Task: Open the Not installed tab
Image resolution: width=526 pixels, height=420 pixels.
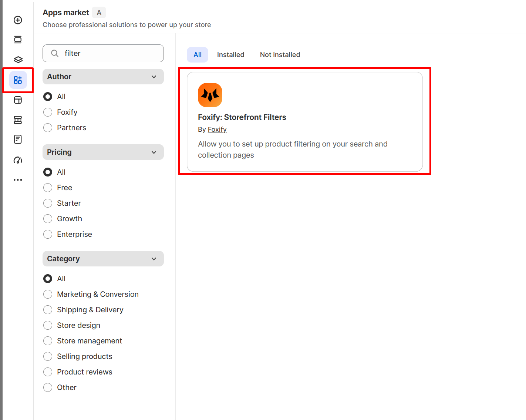Action: [x=280, y=55]
